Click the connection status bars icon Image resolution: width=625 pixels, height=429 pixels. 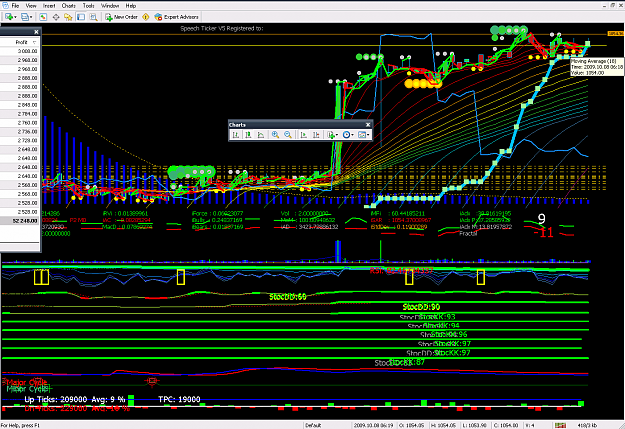click(x=560, y=425)
